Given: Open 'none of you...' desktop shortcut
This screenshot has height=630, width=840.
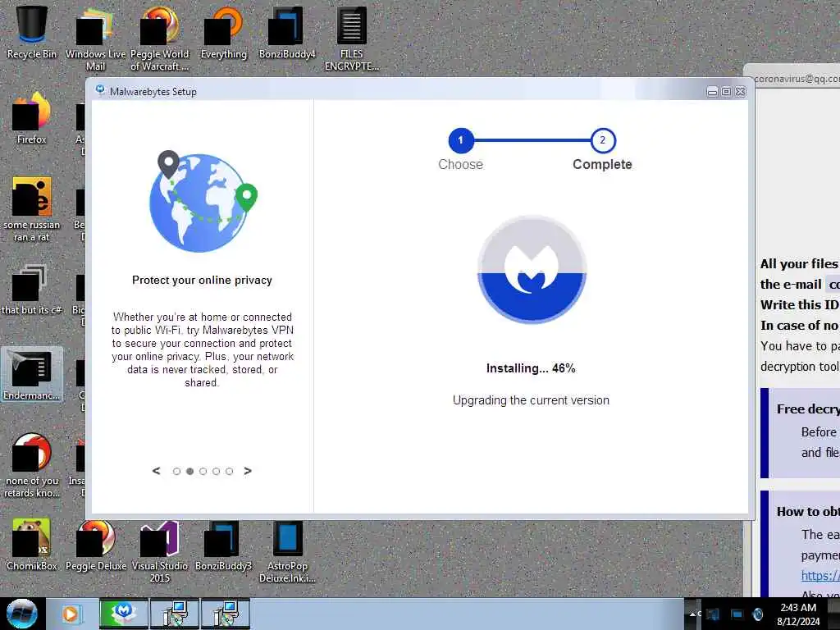Looking at the screenshot, I should [32, 465].
